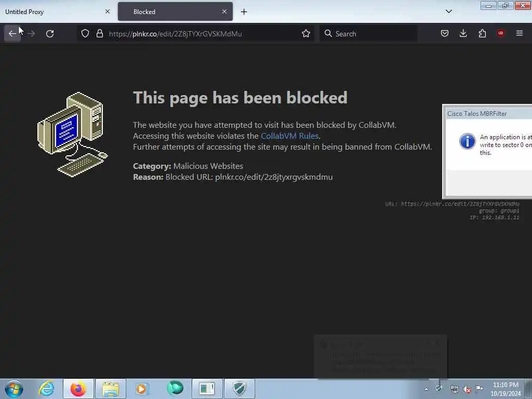Viewport: 532px width, 399px height.
Task: Click the forward navigation arrow
Action: click(31, 34)
